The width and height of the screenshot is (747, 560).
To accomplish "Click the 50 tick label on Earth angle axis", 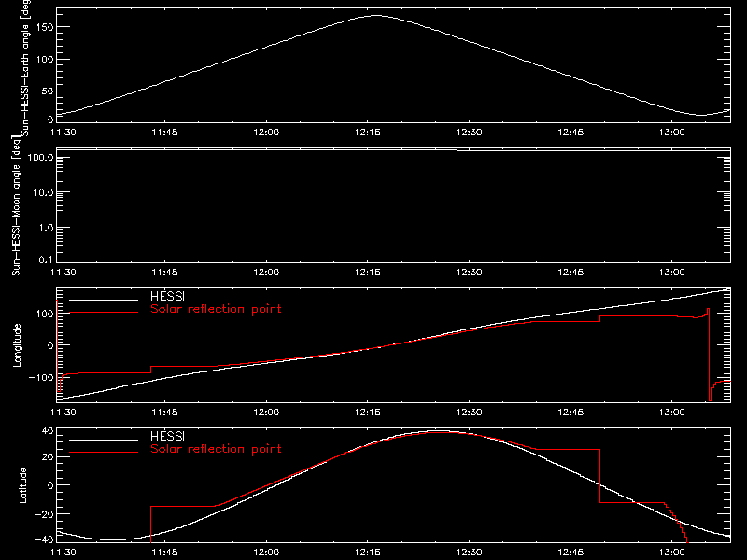I will pyautogui.click(x=48, y=91).
